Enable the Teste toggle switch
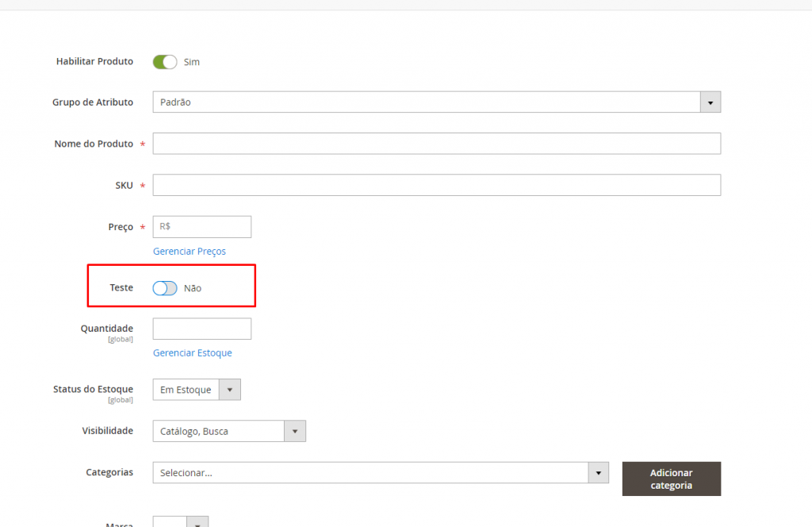This screenshot has height=527, width=812. coord(165,288)
